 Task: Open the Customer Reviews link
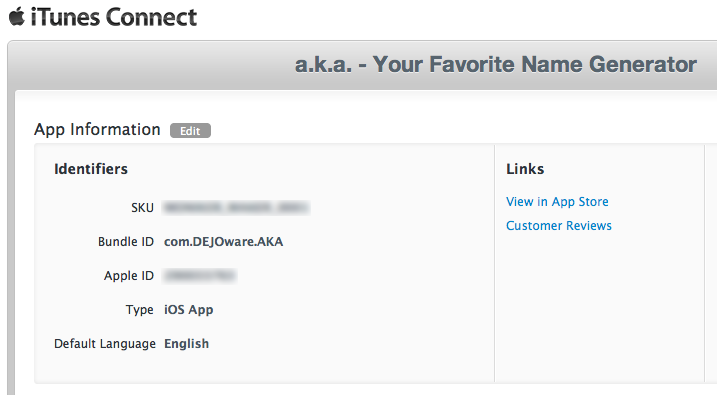[559, 225]
